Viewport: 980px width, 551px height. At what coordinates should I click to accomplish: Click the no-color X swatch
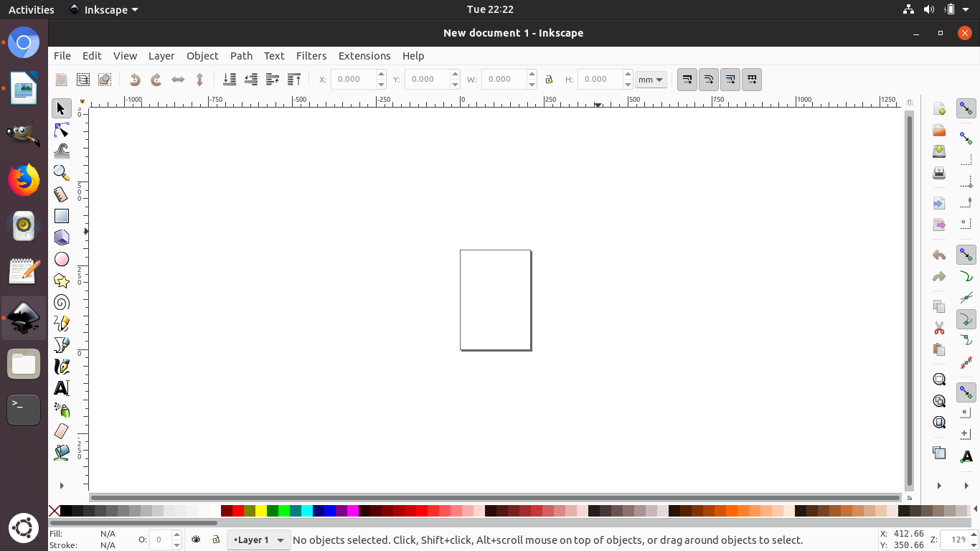click(55, 511)
